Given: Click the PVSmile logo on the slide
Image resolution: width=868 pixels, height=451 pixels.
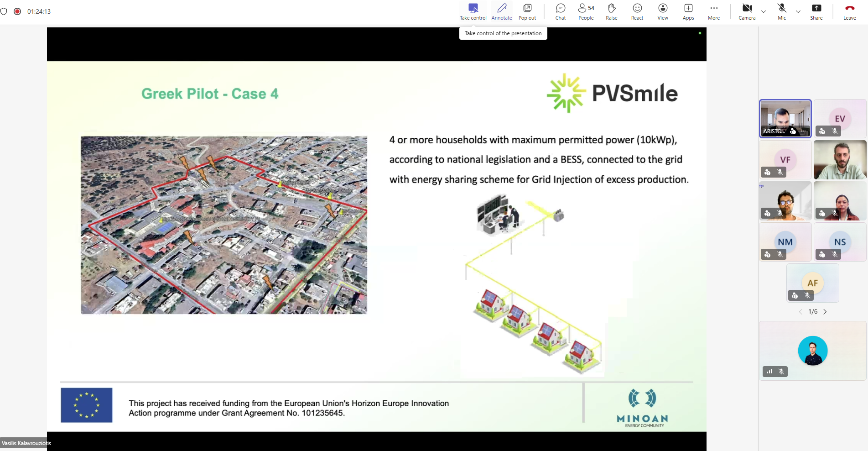Looking at the screenshot, I should pyautogui.click(x=612, y=93).
